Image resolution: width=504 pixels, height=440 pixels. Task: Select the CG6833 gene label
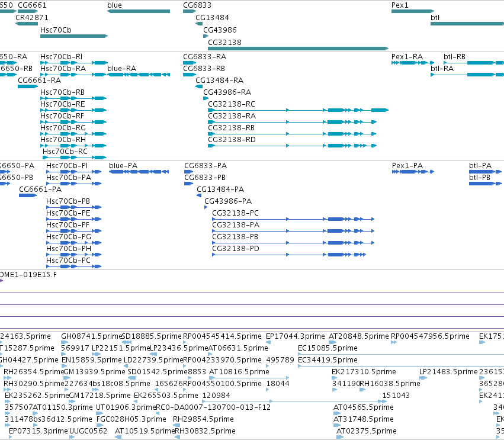[x=197, y=5]
